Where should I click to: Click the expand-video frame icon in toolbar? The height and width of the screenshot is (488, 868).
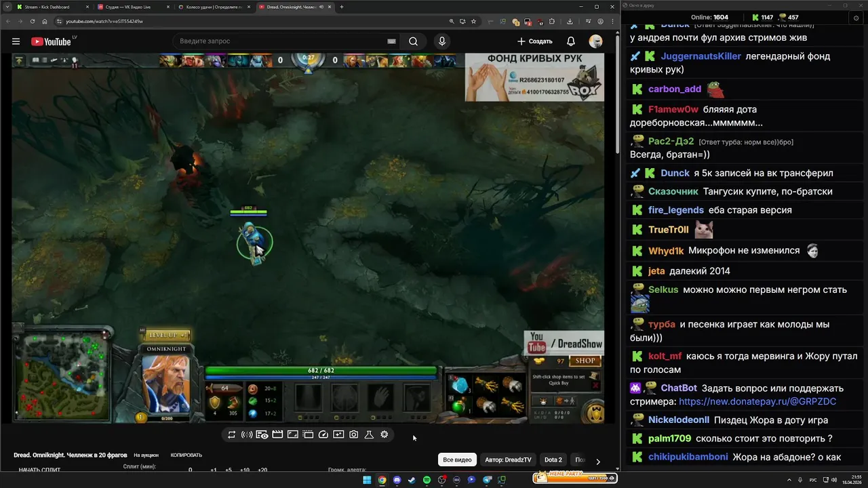pyautogui.click(x=293, y=434)
